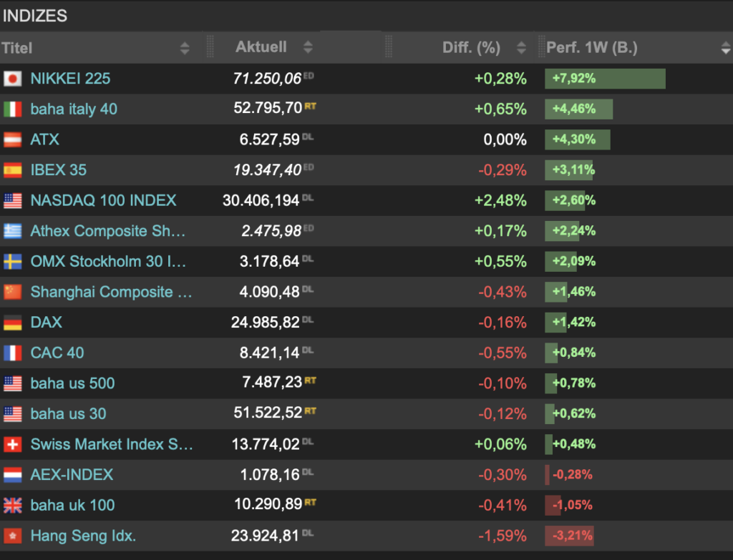733x560 pixels.
Task: Click the value 52.795,70 for baha italy 40
Action: click(x=268, y=108)
